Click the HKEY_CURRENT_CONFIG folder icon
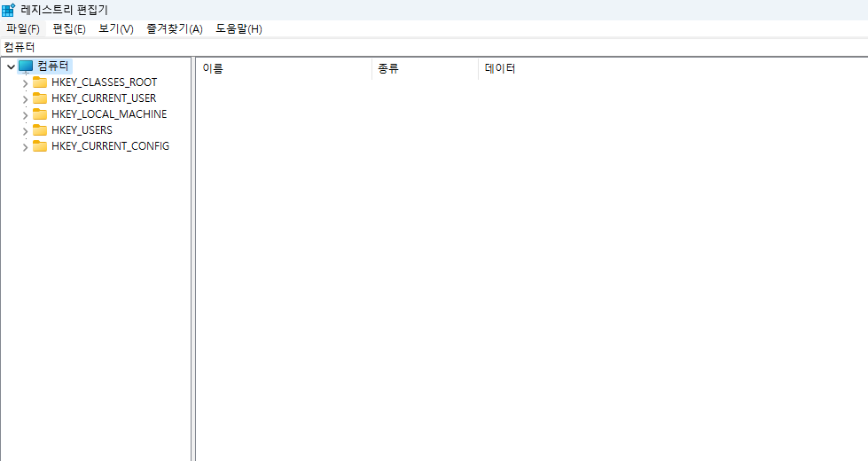Screen dimensions: 868x461 click(40, 146)
